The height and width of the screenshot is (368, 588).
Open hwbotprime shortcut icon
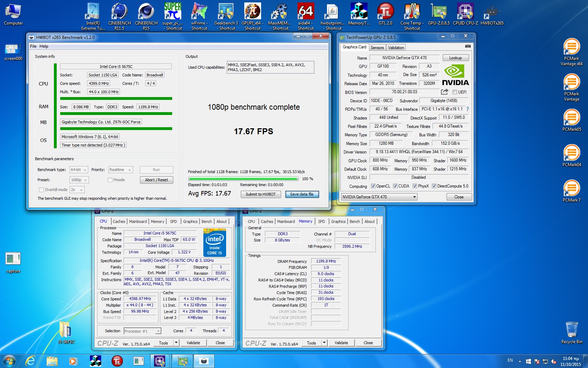coord(332,16)
